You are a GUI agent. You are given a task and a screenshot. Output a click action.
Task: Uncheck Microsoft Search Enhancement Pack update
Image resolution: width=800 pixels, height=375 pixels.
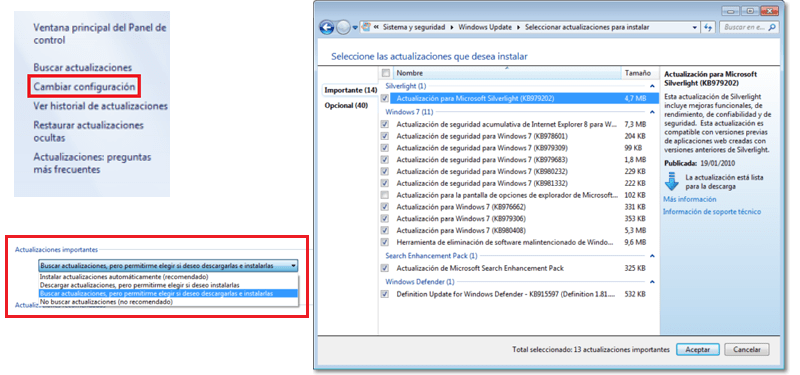click(385, 268)
